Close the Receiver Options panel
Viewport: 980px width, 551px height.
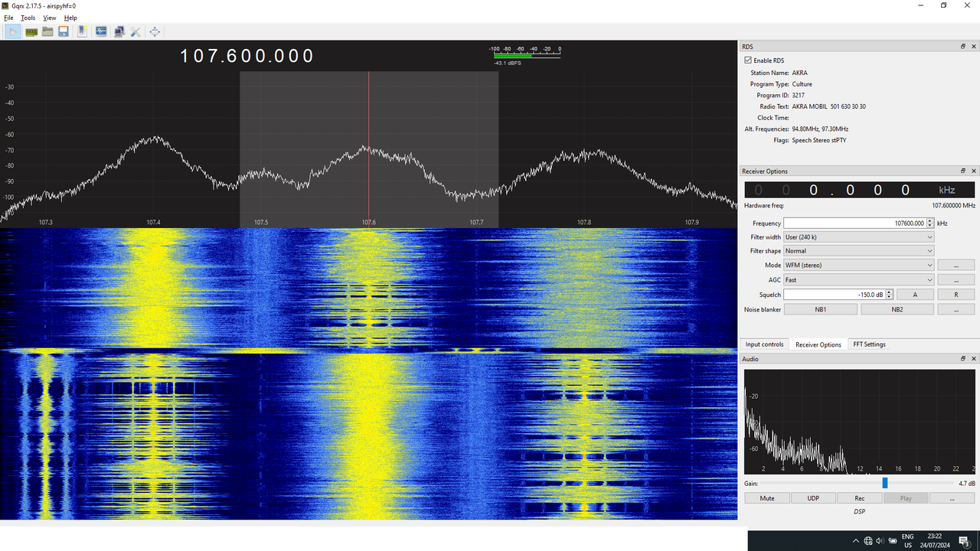point(974,171)
